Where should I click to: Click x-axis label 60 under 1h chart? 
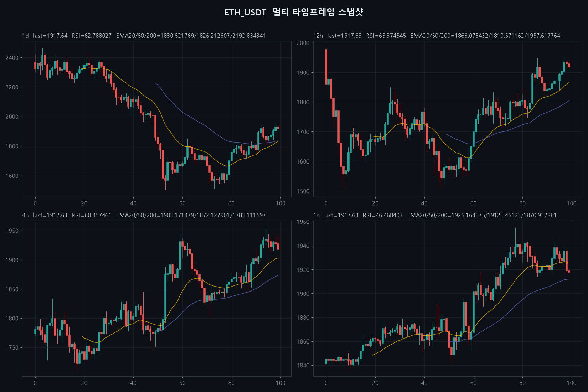(x=473, y=383)
